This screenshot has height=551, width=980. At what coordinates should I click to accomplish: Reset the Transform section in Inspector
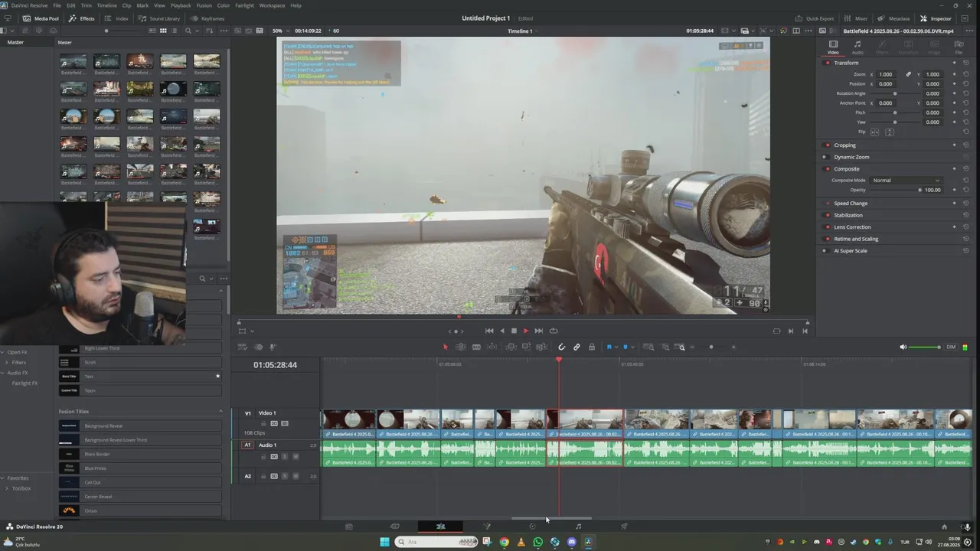[x=965, y=63]
